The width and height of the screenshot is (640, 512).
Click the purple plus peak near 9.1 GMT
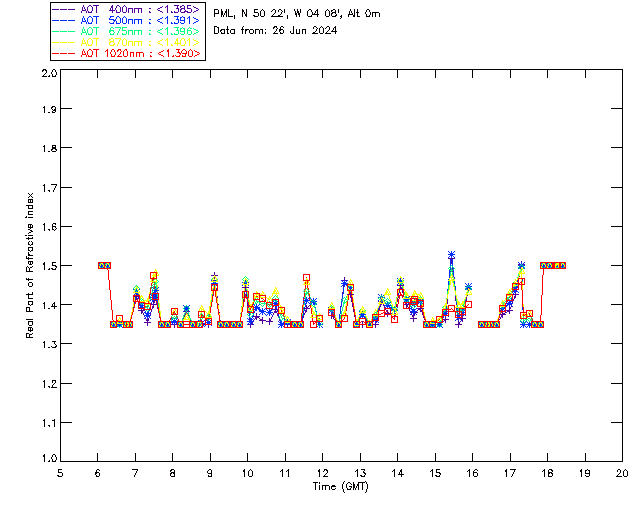[214, 276]
